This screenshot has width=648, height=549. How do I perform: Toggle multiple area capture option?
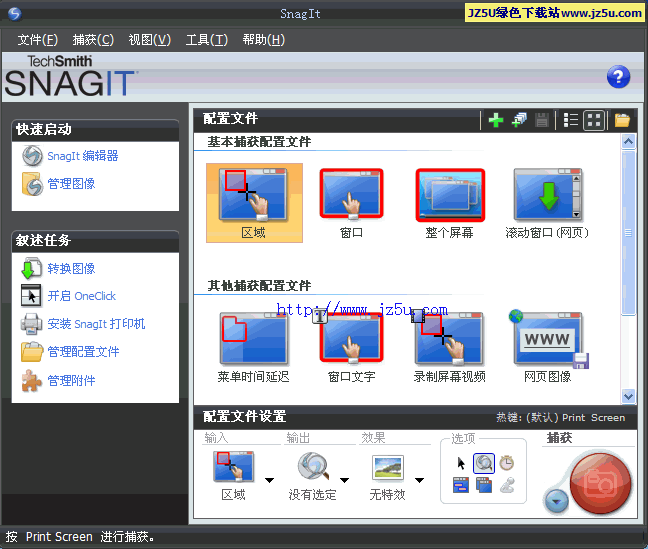484,485
